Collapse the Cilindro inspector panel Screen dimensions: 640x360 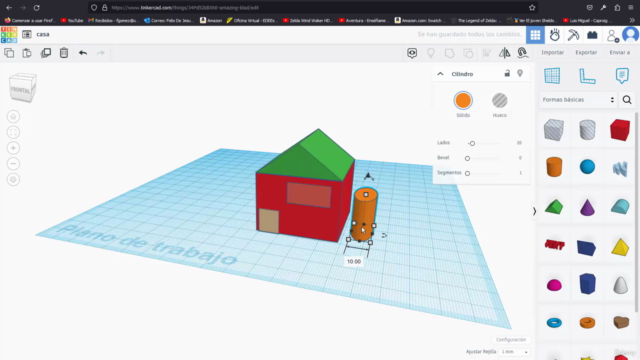tap(440, 74)
